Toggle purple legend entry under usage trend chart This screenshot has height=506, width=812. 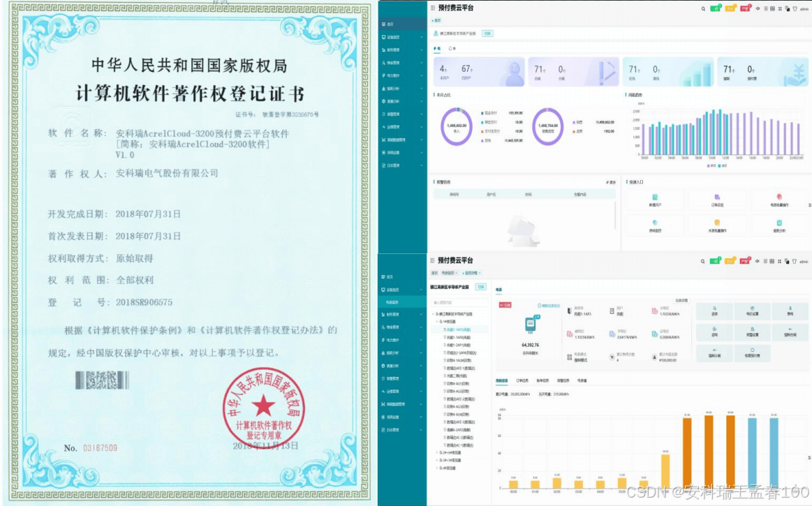coord(711,165)
